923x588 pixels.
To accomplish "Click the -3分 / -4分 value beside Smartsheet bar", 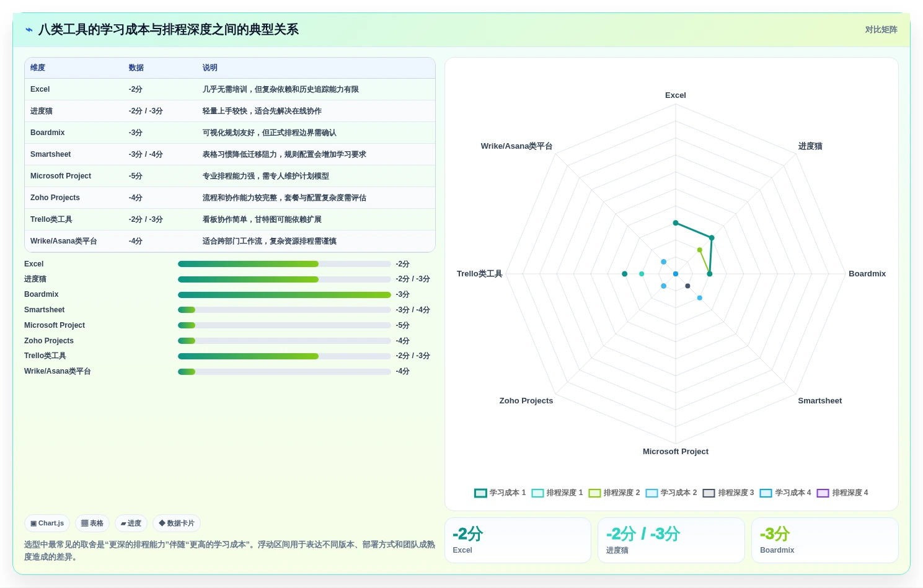I will pyautogui.click(x=413, y=310).
